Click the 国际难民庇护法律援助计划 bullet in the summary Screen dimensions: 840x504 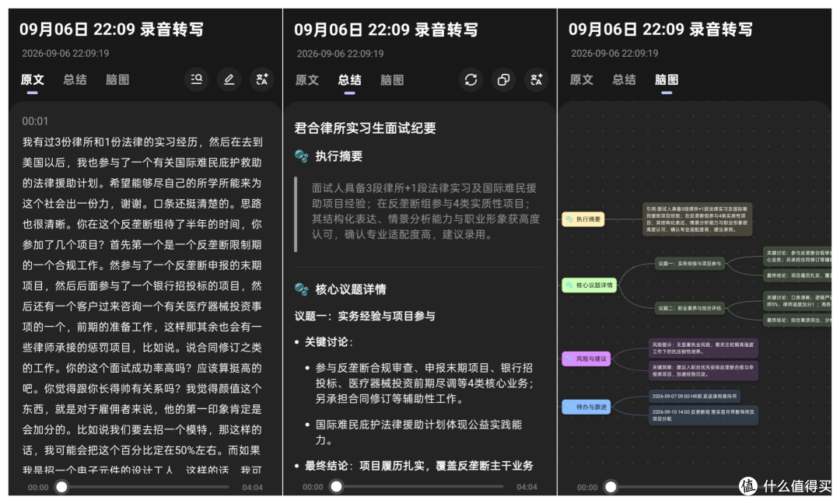(x=418, y=432)
